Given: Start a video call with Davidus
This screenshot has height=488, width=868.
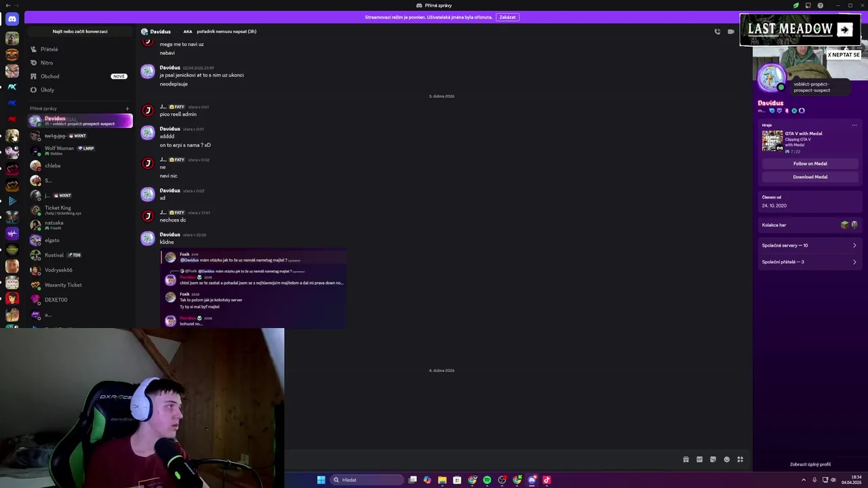Looking at the screenshot, I should coord(731,31).
